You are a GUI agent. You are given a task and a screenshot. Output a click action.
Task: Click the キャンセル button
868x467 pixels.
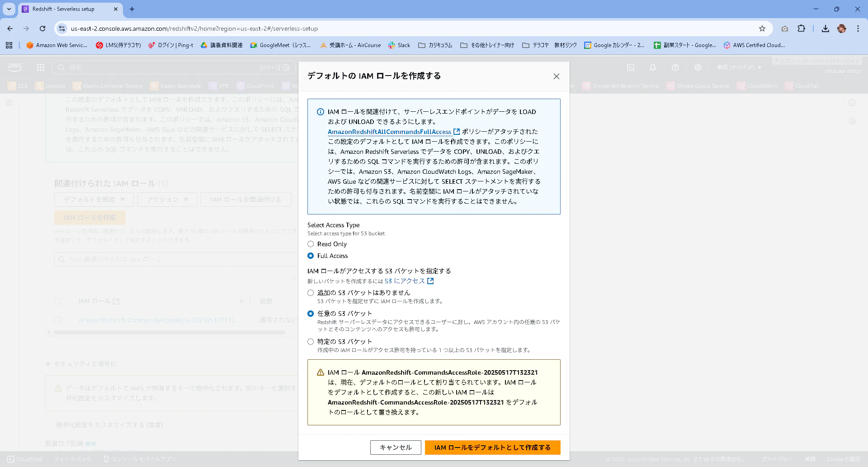396,448
